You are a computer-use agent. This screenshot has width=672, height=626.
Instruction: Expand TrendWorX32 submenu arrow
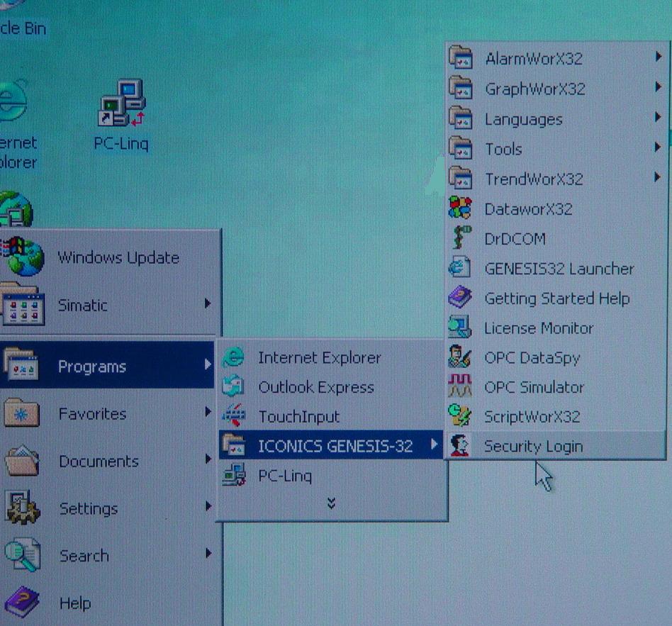(x=659, y=177)
